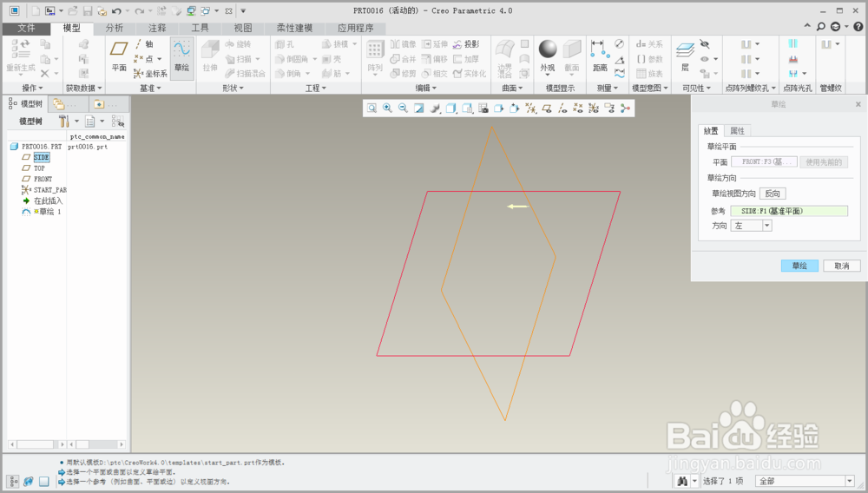
Task: Open the Distance (距离) measure tool
Action: click(x=600, y=56)
